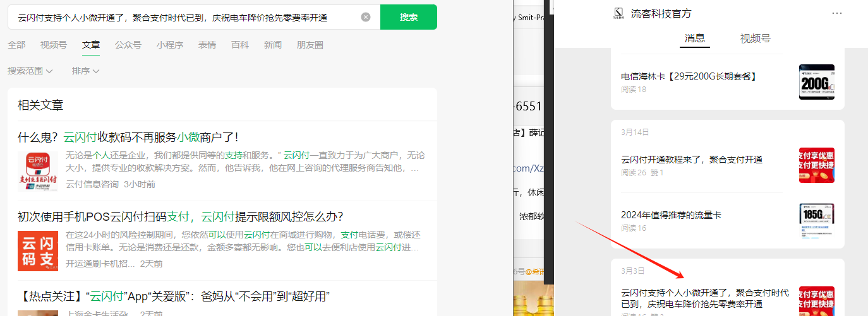The image size is (868, 316).
Task: Open article 什么鬼？云闪付收款码不再服务小微商户了
Action: [x=128, y=137]
